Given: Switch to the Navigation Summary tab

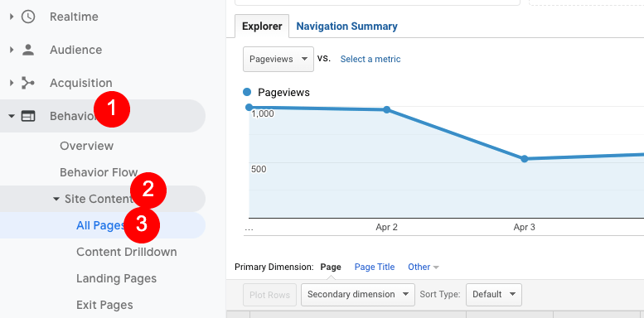Looking at the screenshot, I should pos(346,26).
